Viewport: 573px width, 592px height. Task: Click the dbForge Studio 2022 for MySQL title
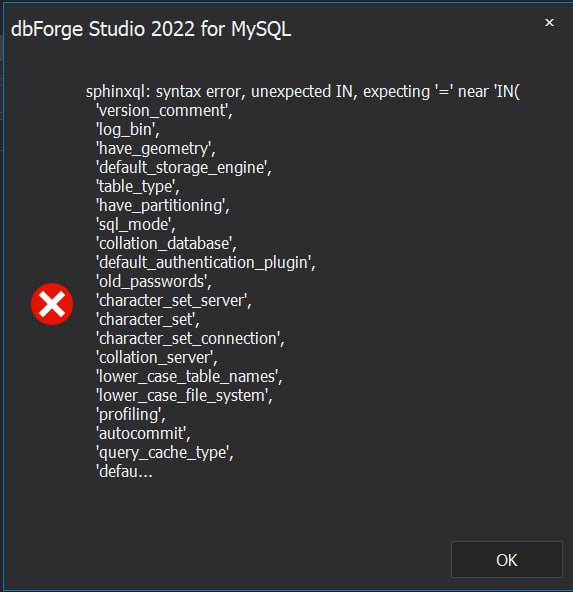(151, 29)
